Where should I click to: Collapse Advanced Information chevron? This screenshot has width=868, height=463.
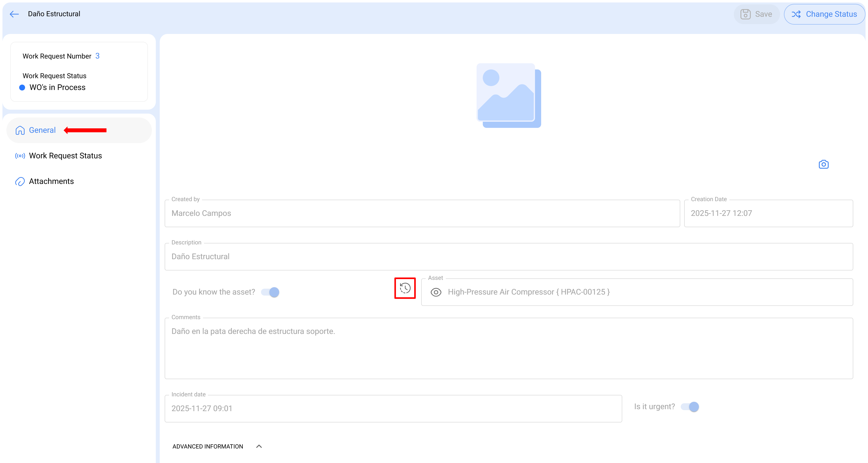click(259, 446)
